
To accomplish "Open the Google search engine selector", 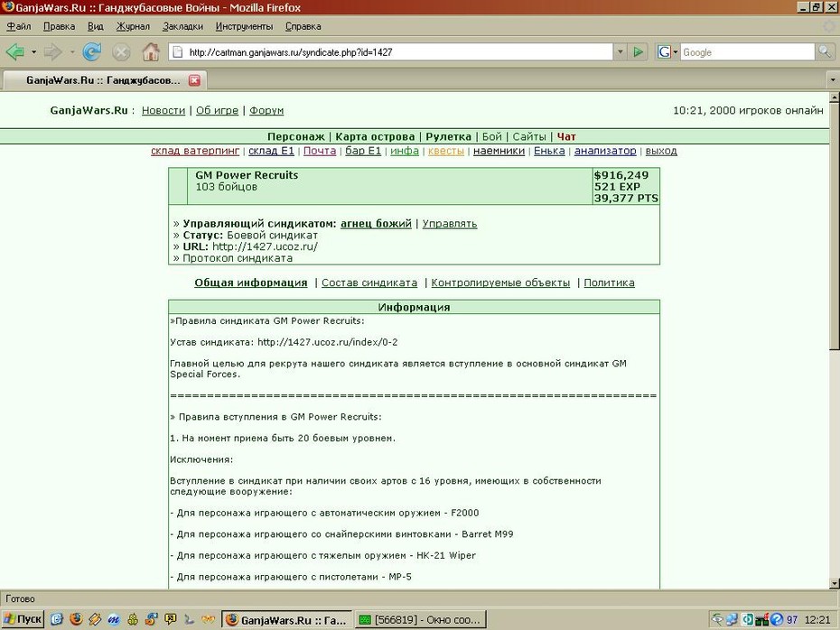I will tap(667, 52).
